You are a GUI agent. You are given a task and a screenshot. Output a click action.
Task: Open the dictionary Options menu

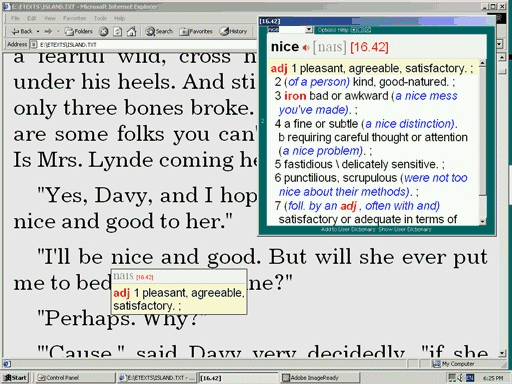click(326, 30)
